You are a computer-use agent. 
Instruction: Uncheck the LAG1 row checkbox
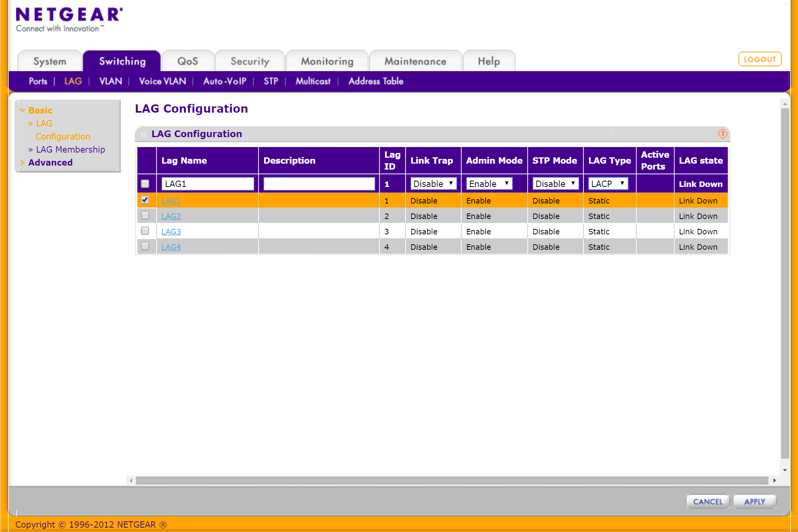tap(145, 200)
